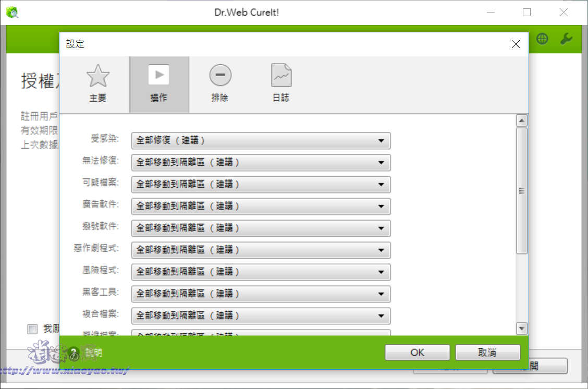Viewport: 588px width, 389px height.
Task: Expand the 可疑檔案 action dropdown
Action: coord(261,184)
